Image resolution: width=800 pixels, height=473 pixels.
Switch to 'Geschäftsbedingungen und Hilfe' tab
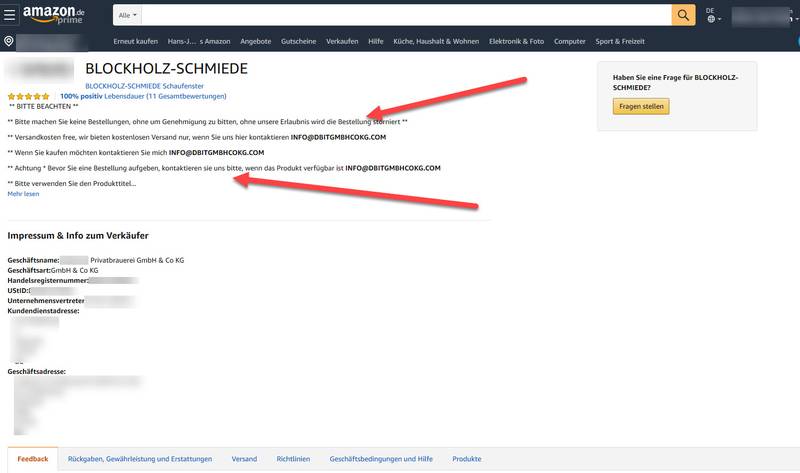(381, 459)
